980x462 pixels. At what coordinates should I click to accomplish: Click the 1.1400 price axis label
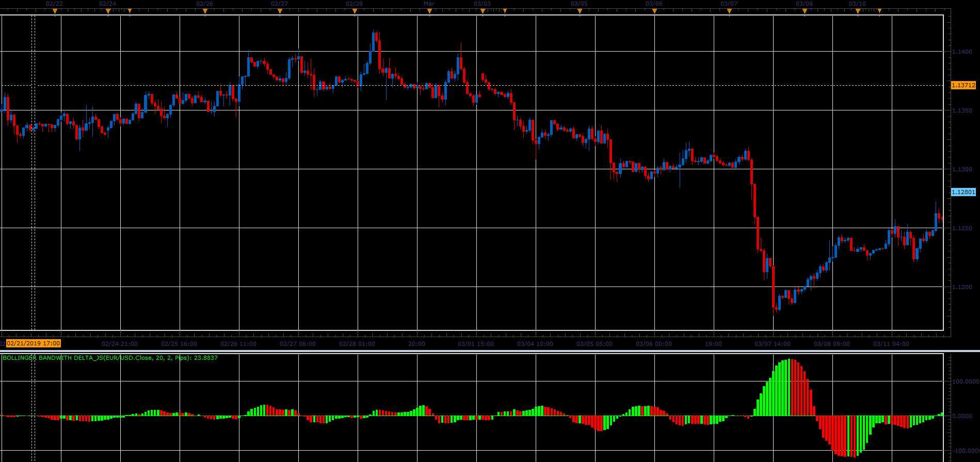(962, 52)
